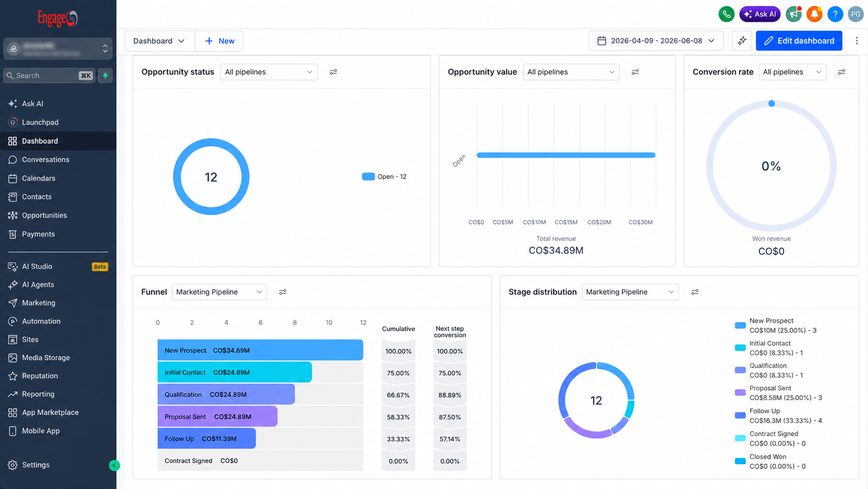The height and width of the screenshot is (489, 868).
Task: Open Funnel Marketing Pipeline dropdown
Action: pos(220,292)
